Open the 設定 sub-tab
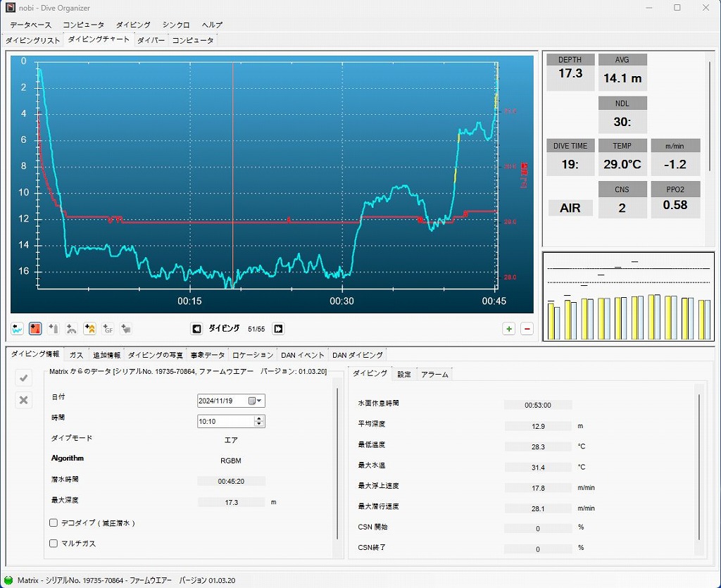This screenshot has height=588, width=721. (404, 374)
